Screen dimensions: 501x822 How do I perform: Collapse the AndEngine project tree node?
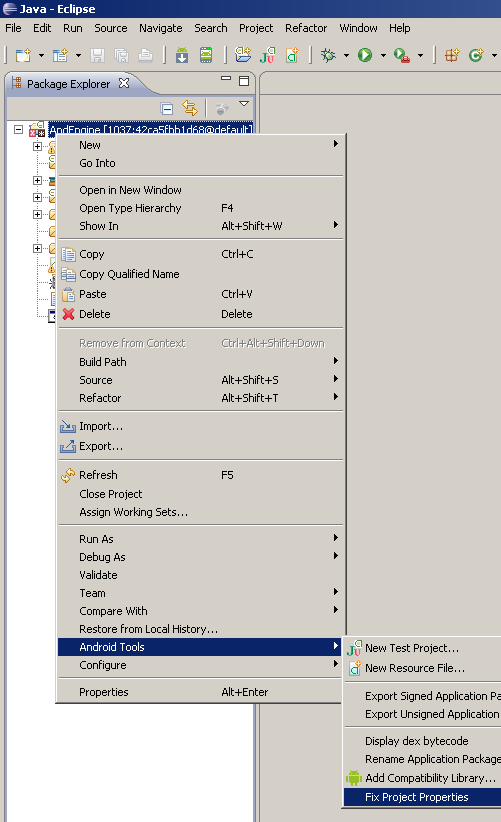pyautogui.click(x=18, y=129)
